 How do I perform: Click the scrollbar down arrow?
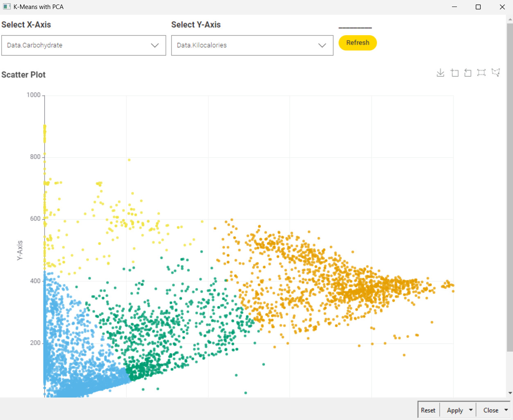[x=510, y=393]
